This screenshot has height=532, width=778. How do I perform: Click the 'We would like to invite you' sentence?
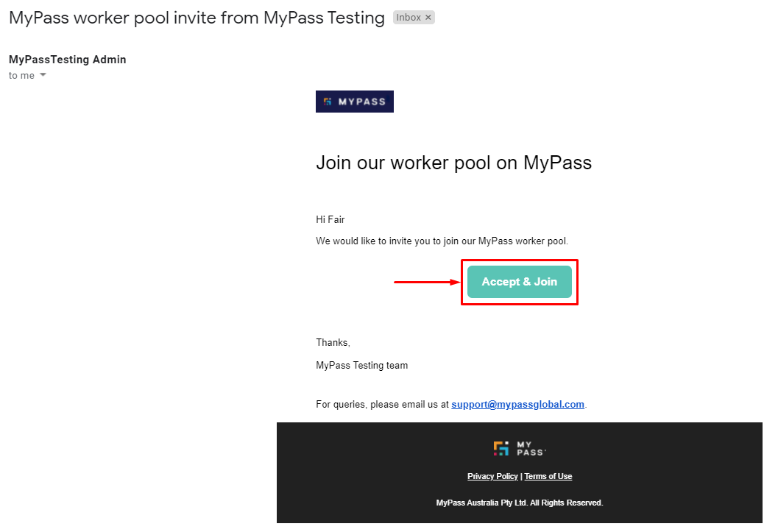click(442, 241)
